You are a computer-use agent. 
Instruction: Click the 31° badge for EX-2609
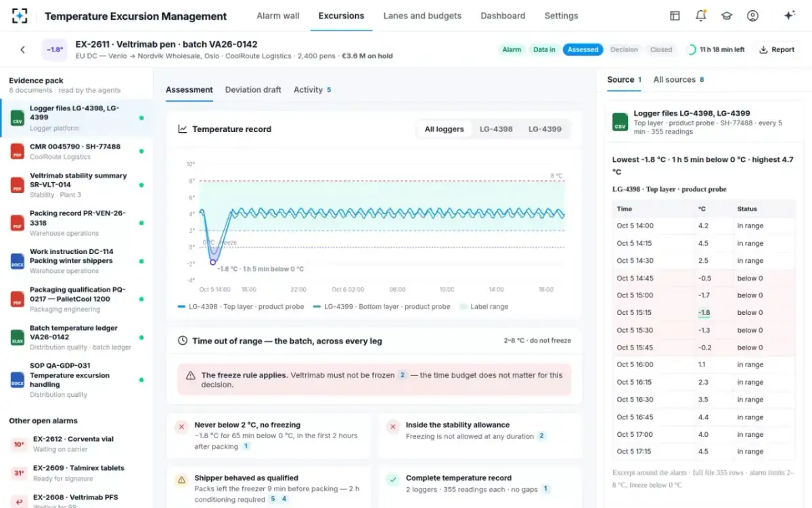pyautogui.click(x=18, y=473)
